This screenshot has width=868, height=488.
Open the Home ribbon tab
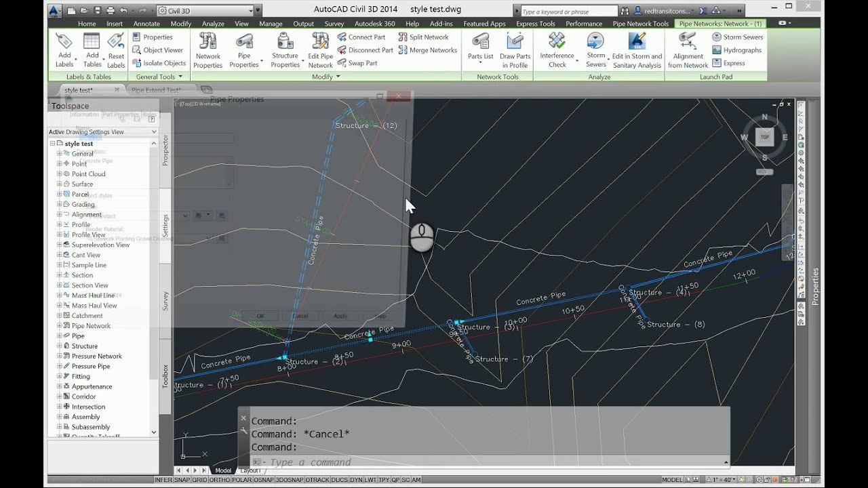coord(87,24)
